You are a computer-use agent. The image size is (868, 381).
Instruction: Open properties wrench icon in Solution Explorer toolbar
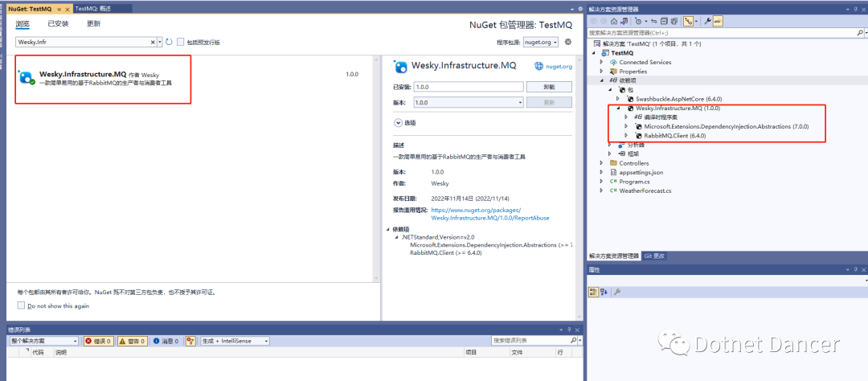pyautogui.click(x=707, y=21)
